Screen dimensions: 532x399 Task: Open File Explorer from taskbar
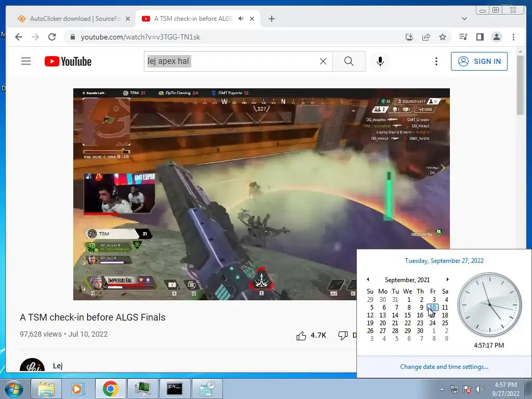[x=46, y=389]
